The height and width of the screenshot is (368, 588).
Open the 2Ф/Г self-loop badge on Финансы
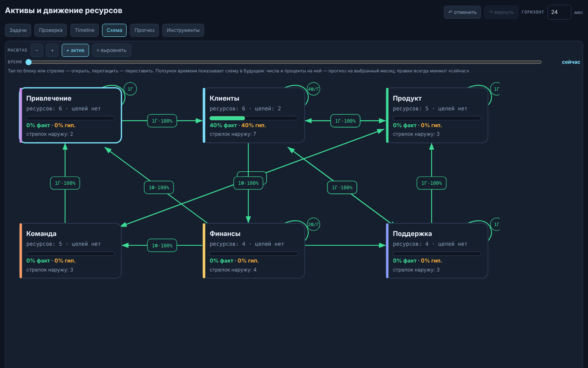[x=314, y=224]
